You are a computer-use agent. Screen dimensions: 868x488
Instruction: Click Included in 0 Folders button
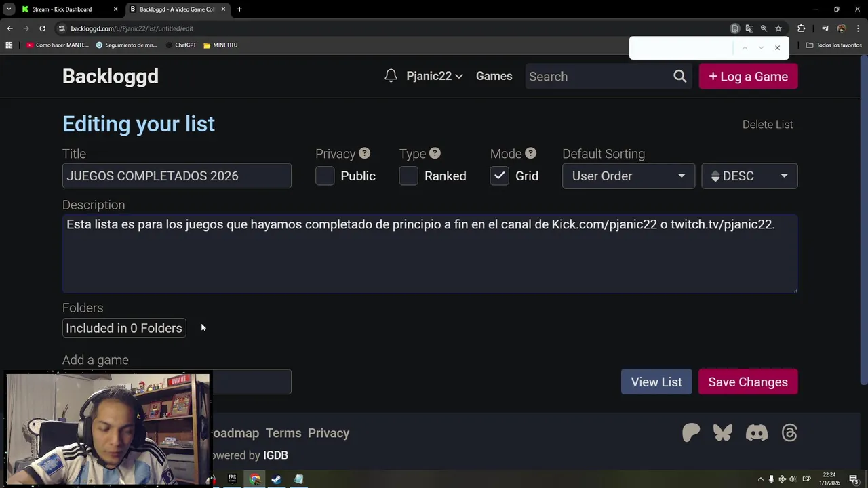tap(124, 328)
